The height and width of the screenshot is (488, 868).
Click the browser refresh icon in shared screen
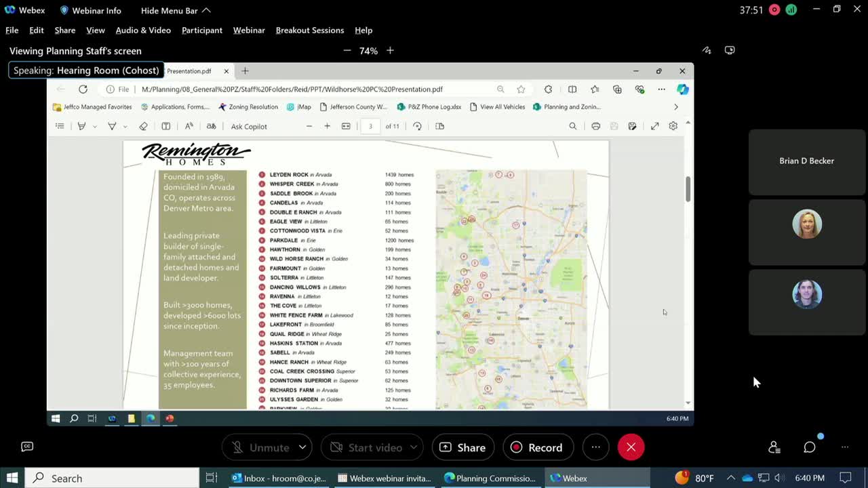83,89
